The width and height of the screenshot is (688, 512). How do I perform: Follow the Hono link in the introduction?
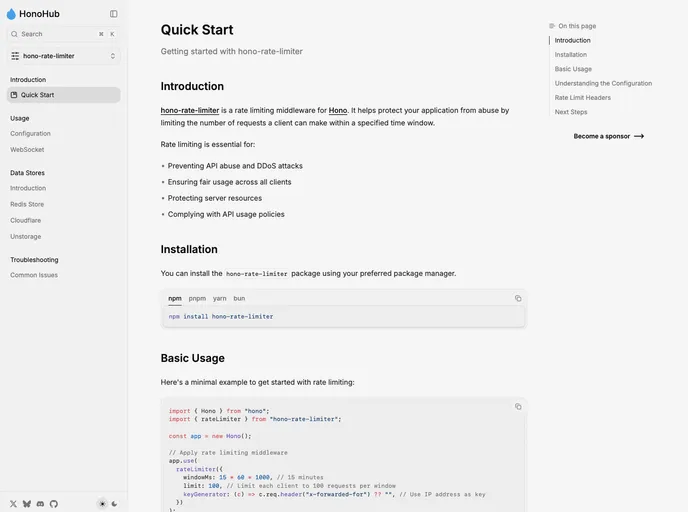tap(338, 110)
